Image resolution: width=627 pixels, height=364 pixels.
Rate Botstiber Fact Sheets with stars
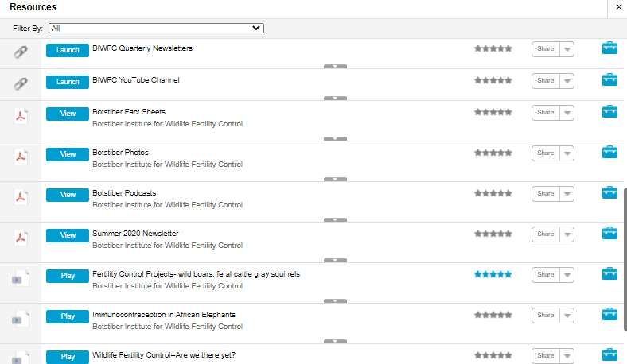coord(493,112)
